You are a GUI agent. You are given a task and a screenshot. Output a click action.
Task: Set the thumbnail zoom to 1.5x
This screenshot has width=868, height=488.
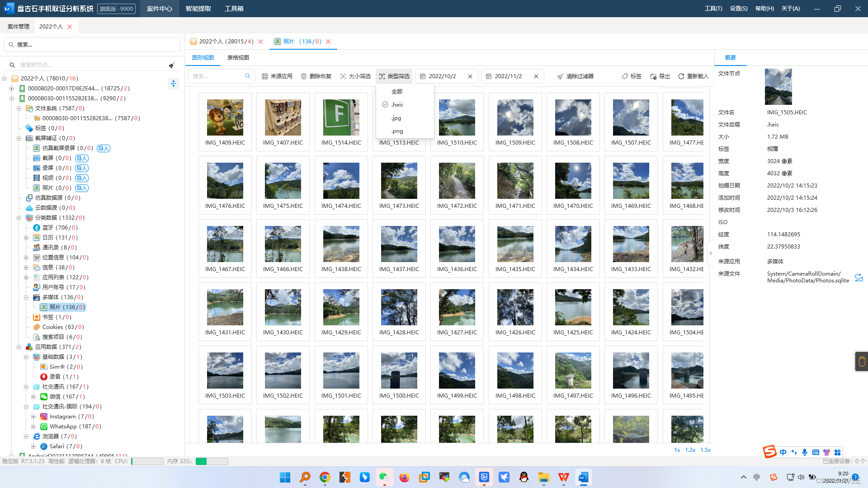pos(705,450)
